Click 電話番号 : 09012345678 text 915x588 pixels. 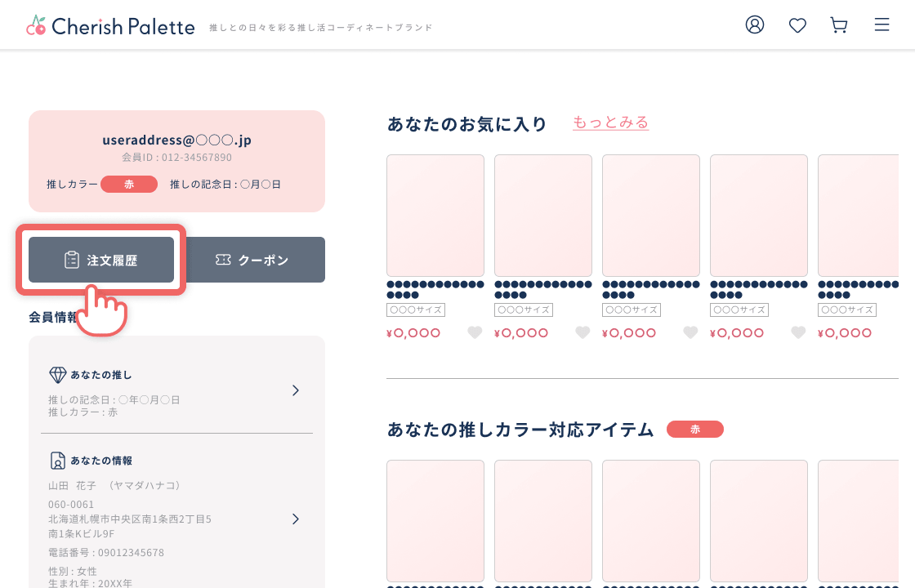click(106, 552)
